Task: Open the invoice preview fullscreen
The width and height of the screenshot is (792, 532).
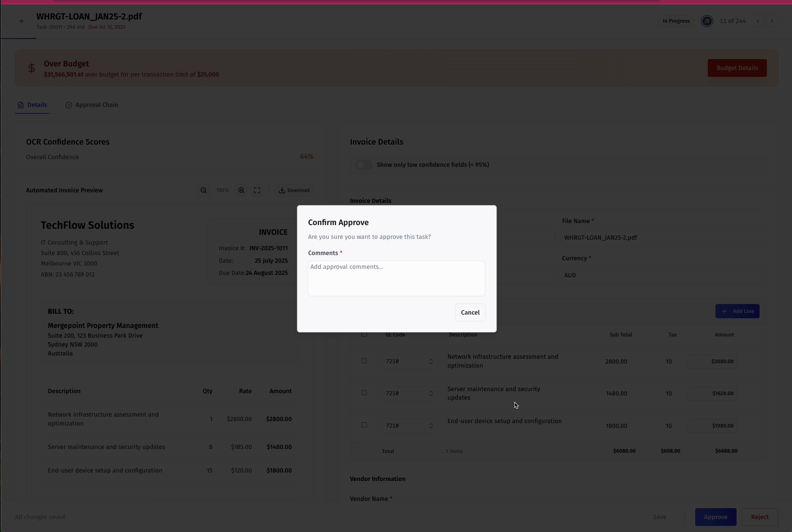Action: click(x=257, y=190)
